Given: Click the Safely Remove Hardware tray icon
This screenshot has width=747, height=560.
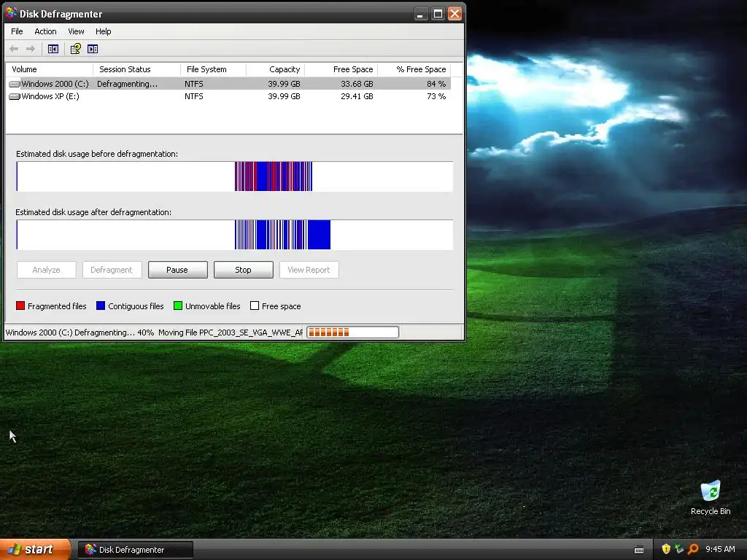Looking at the screenshot, I should (x=679, y=549).
